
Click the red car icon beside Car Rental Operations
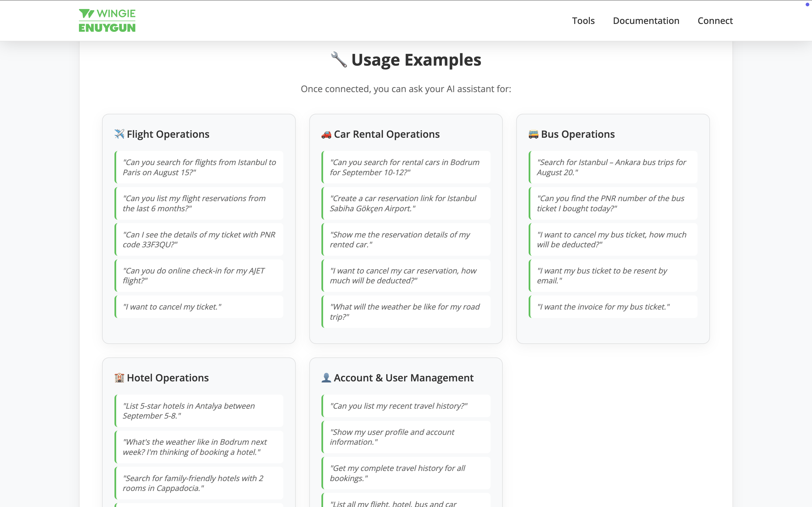click(x=326, y=134)
